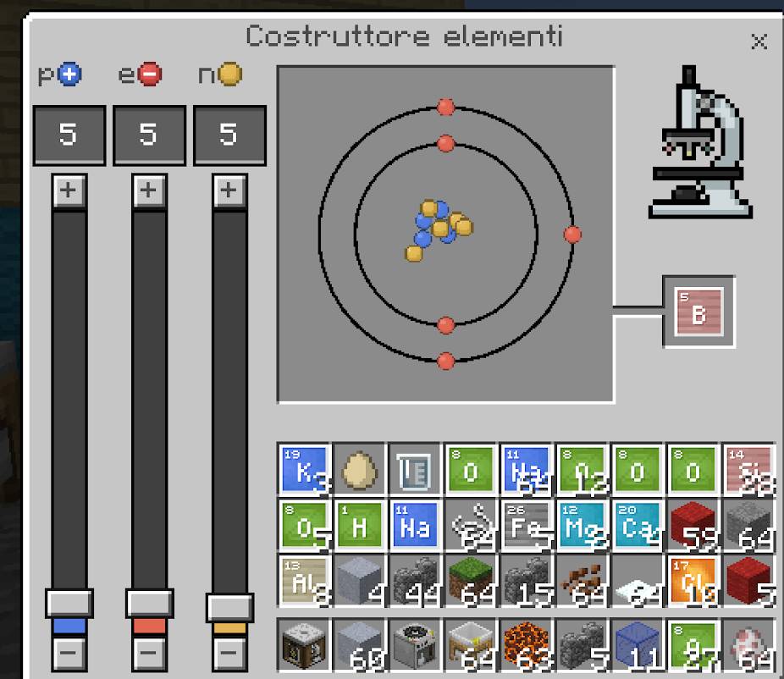The width and height of the screenshot is (784, 679).
Task: Select the beaker item in inventory
Action: pos(414,470)
